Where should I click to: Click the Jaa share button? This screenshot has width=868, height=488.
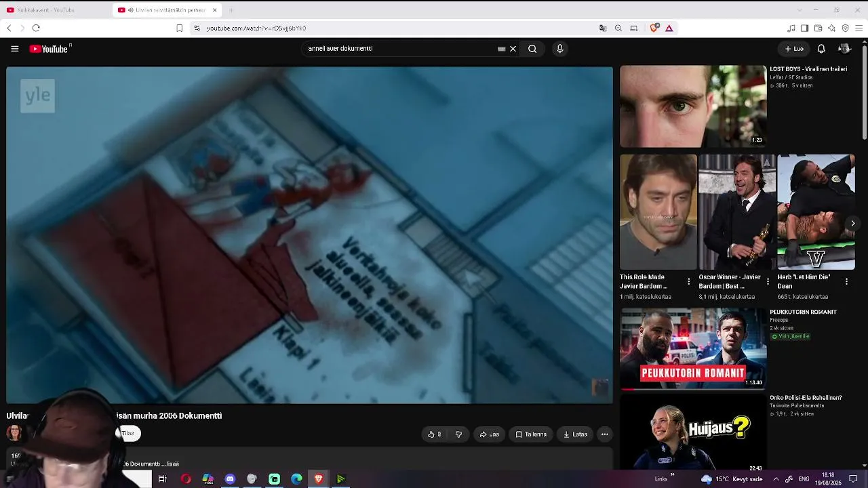pyautogui.click(x=490, y=434)
